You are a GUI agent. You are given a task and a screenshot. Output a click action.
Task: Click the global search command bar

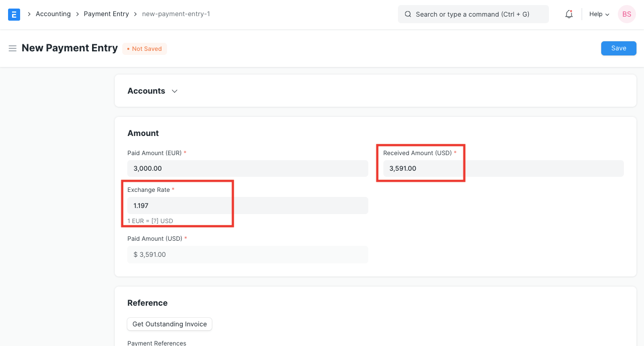pyautogui.click(x=473, y=14)
